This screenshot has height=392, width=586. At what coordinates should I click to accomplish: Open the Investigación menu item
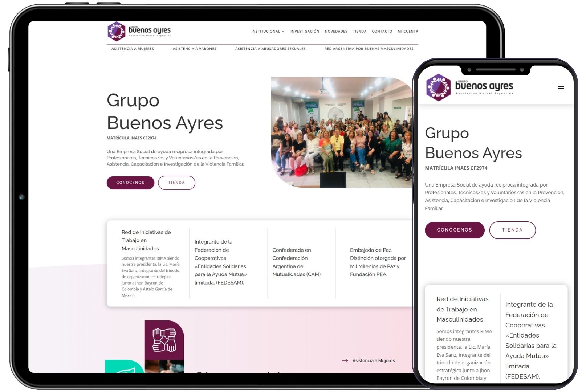click(x=305, y=32)
